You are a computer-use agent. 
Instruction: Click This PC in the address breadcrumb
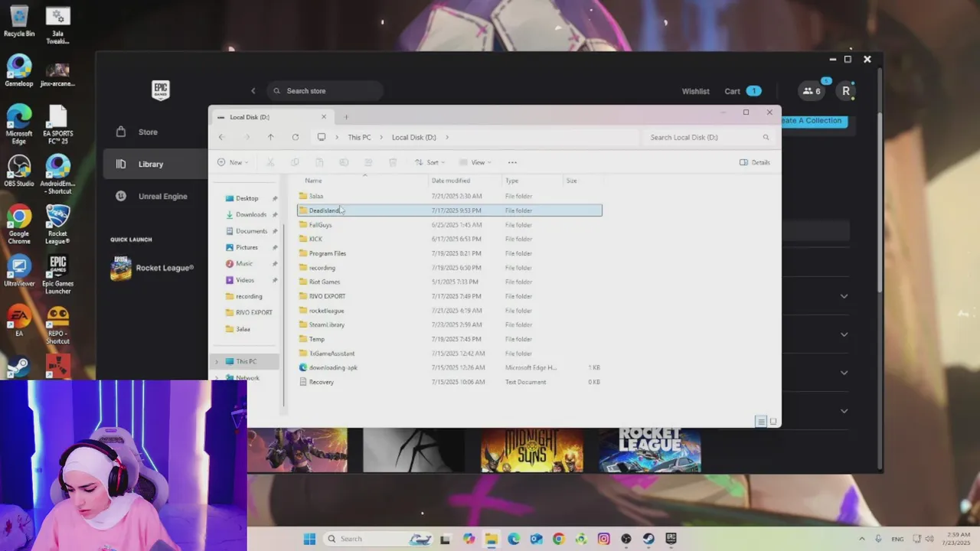point(359,137)
